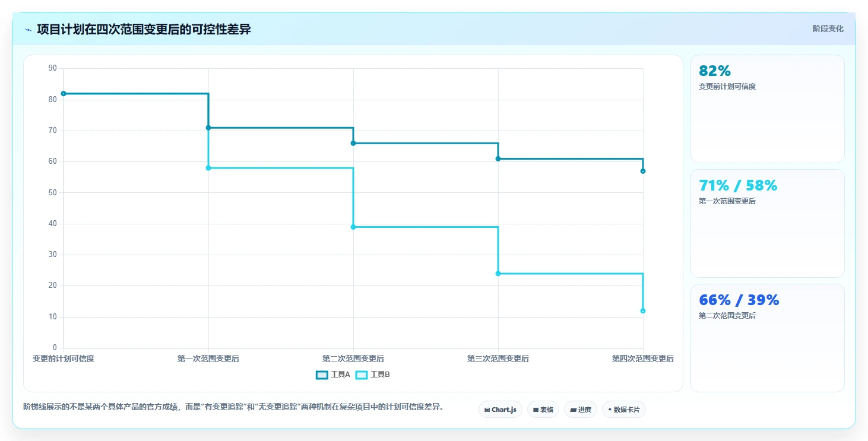Click the 表格 chip
The image size is (868, 441).
[543, 410]
